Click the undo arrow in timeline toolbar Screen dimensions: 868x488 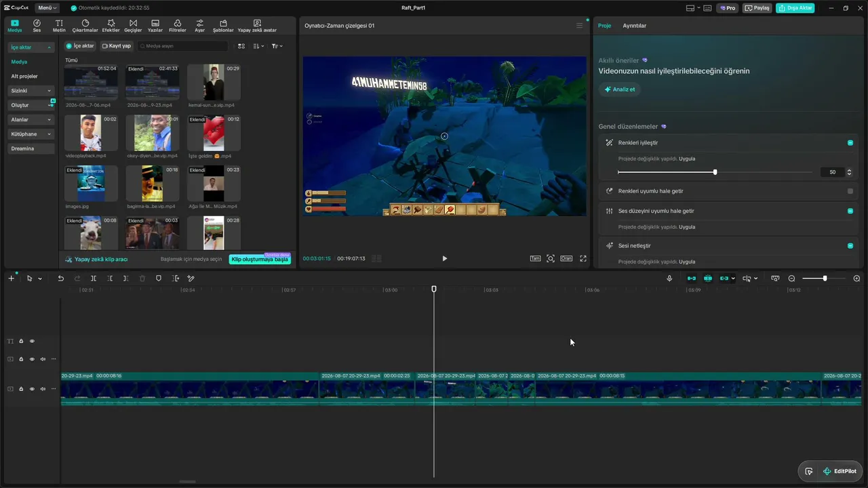61,279
